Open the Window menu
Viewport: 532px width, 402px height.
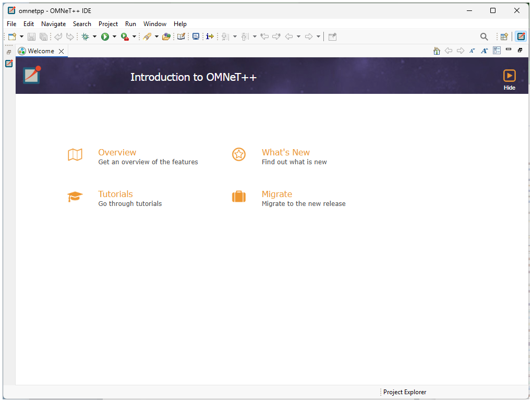[155, 24]
